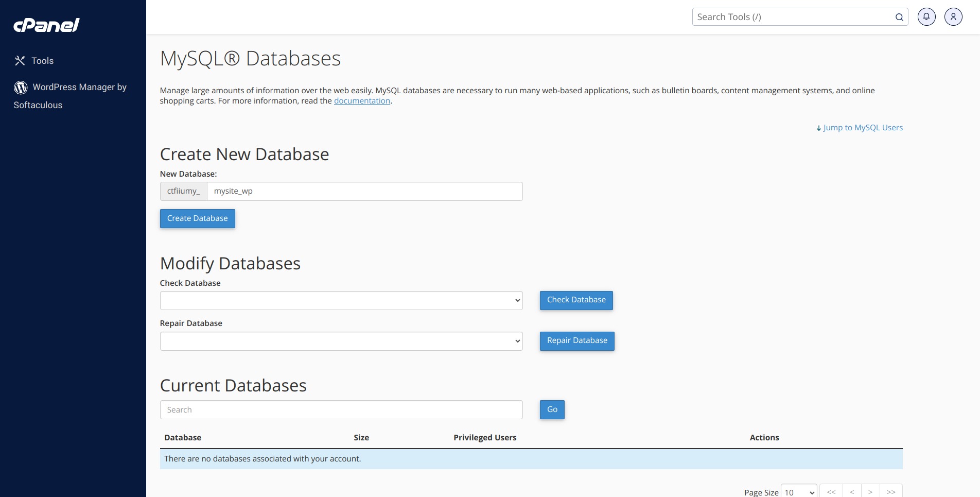Expand the Repair Database dropdown
The width and height of the screenshot is (980, 497).
pos(341,341)
